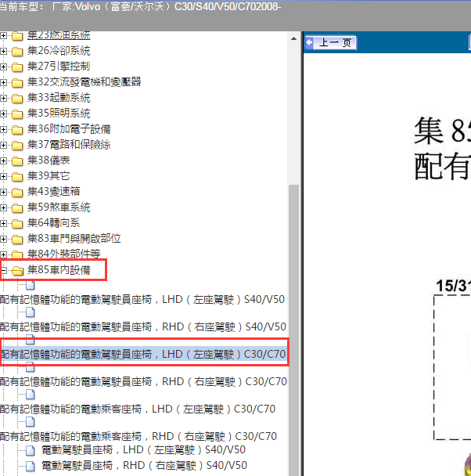Screen dimensions: 471x476
Task: Open memory driver seat LHD C30/C70 document
Action: (143, 355)
